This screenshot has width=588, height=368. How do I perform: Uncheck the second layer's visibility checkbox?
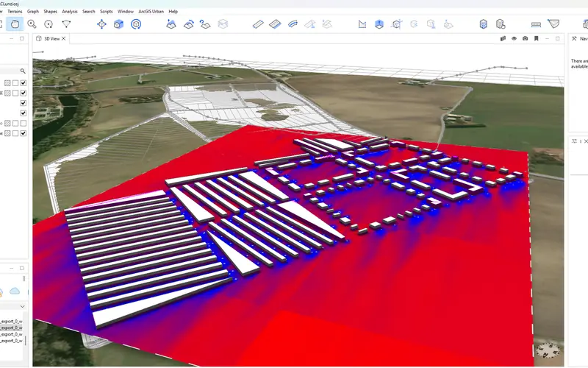24,93
